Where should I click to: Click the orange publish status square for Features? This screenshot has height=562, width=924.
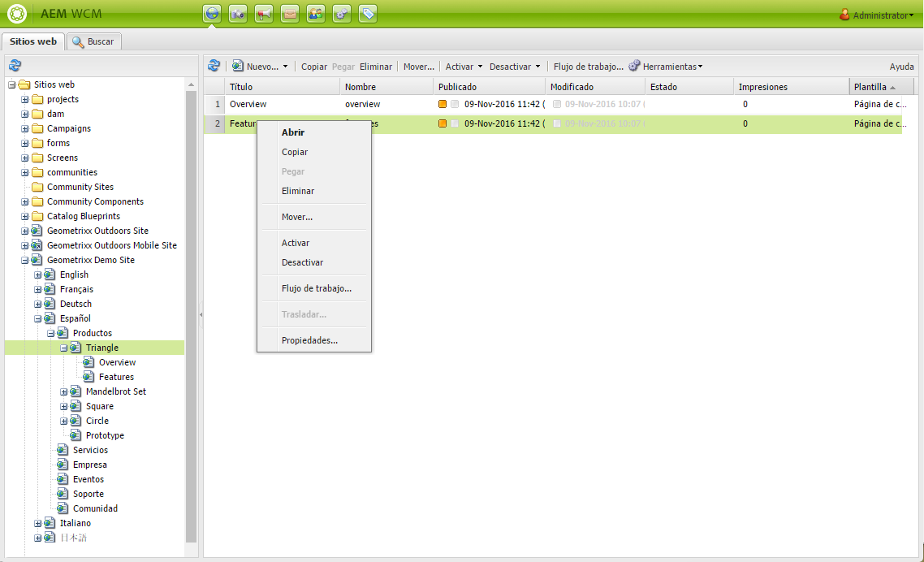(x=443, y=123)
